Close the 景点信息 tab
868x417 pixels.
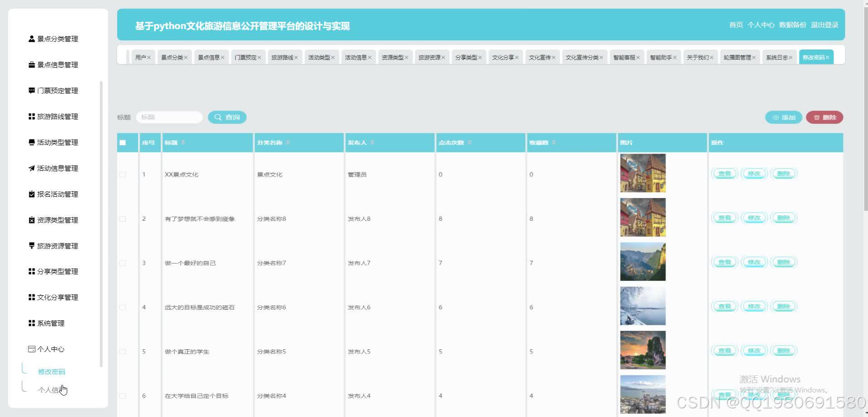pyautogui.click(x=222, y=58)
